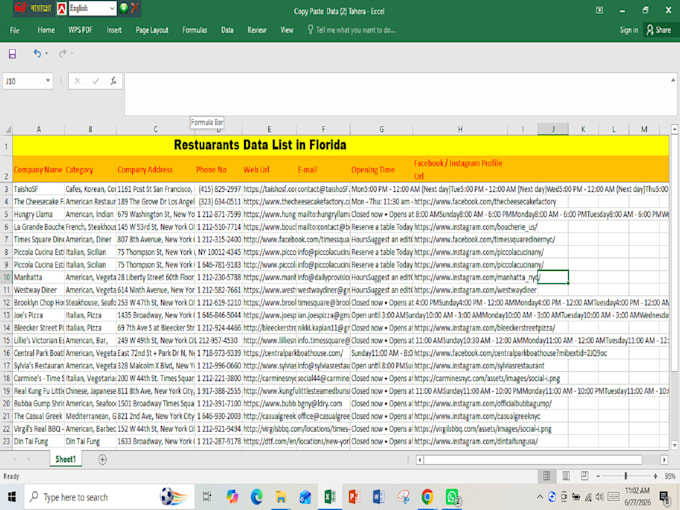
Task: Switch to the Sheet1 tab
Action: (x=65, y=459)
